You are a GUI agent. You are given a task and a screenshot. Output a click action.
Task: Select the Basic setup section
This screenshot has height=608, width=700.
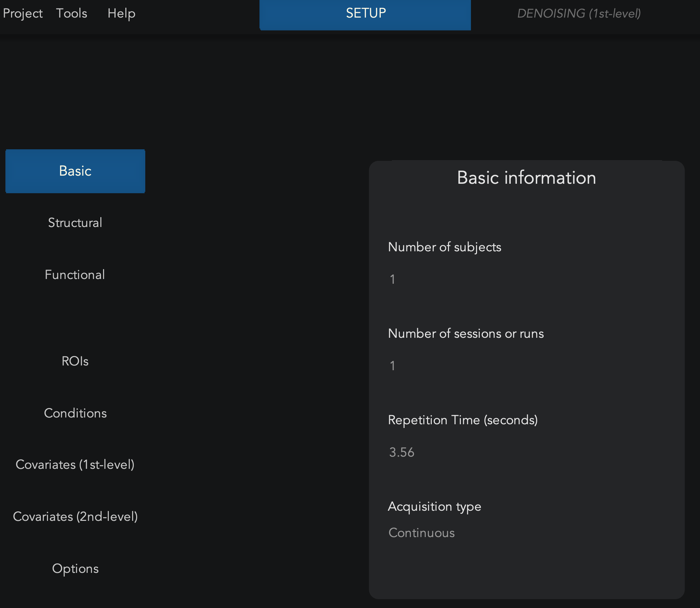tap(75, 171)
